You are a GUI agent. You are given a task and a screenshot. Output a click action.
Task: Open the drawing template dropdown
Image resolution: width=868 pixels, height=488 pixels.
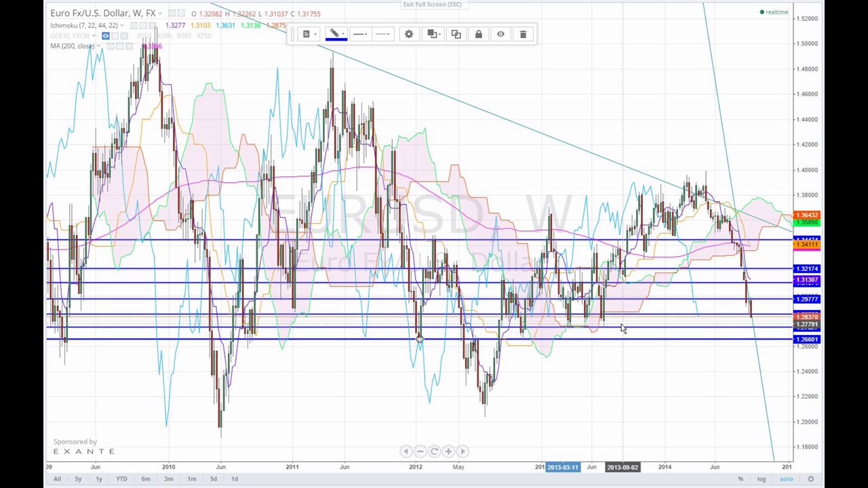(309, 34)
